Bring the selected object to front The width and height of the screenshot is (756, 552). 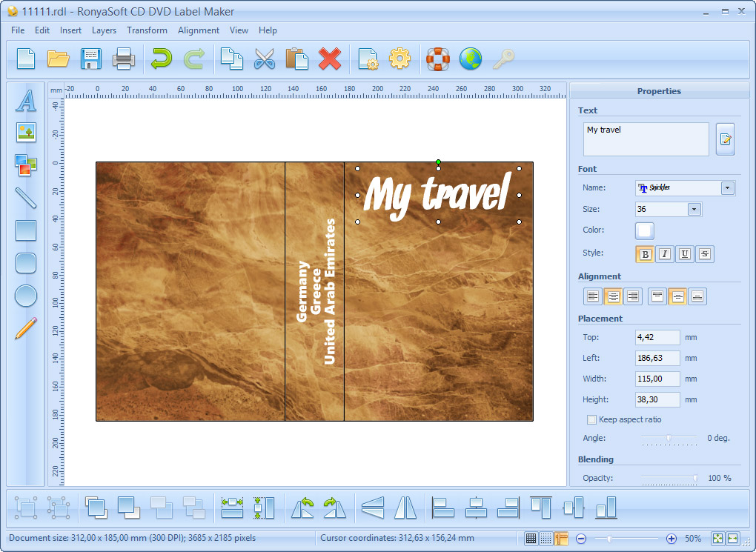(96, 508)
